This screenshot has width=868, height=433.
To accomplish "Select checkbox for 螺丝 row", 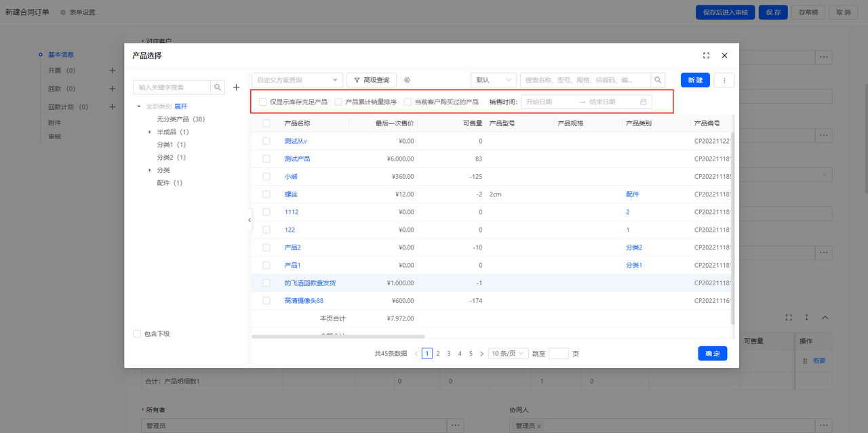I will (x=267, y=194).
